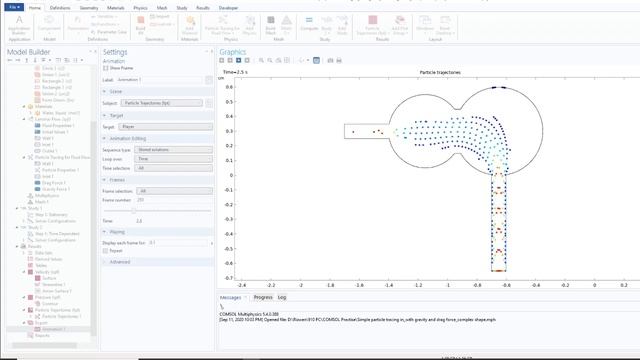Click the Application Builder icon
Screen dimensions: 640x360
pyautogui.click(x=19, y=25)
